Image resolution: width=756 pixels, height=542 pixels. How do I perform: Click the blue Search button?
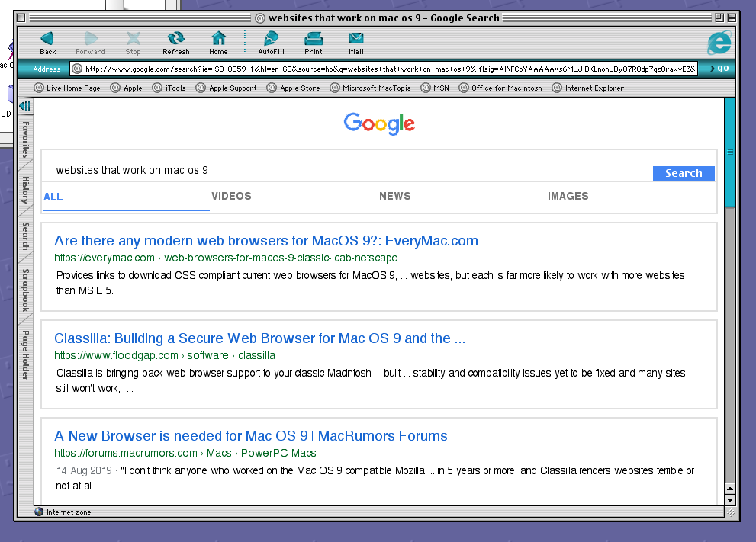tap(684, 174)
